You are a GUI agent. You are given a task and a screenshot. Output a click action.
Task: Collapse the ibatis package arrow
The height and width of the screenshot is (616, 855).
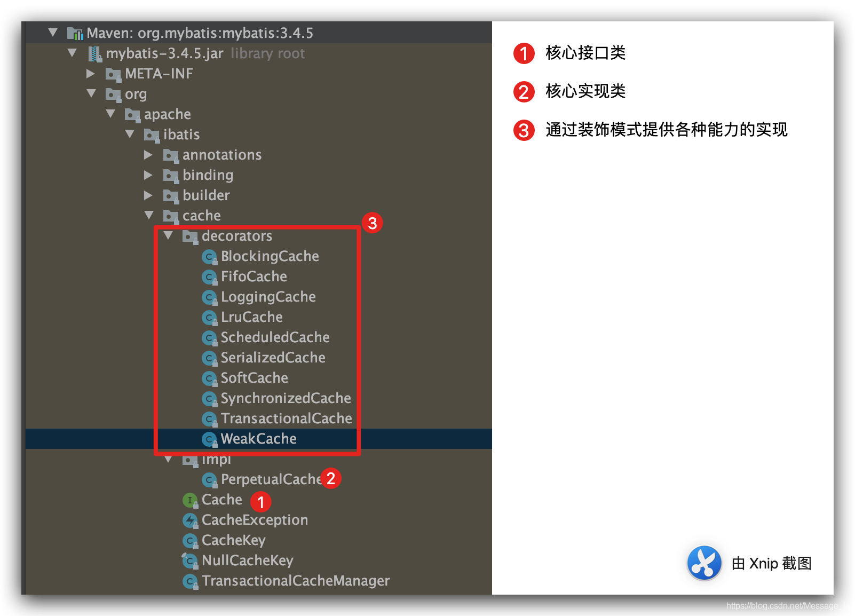click(x=130, y=134)
